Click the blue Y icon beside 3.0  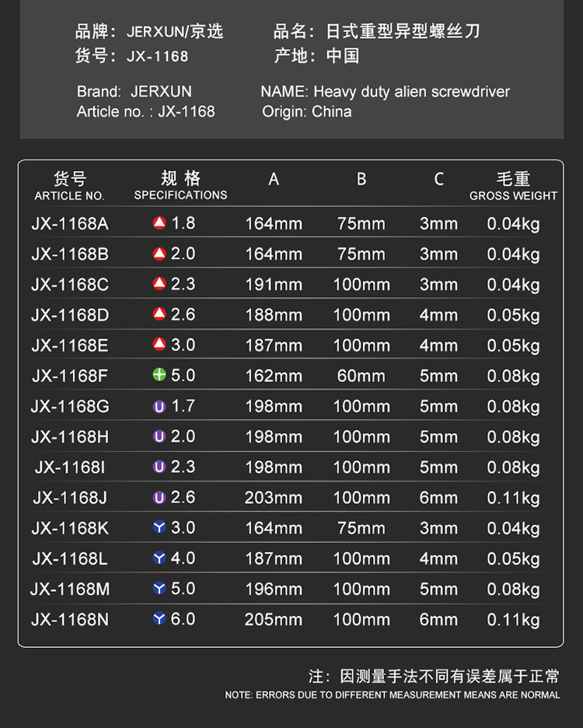click(159, 528)
